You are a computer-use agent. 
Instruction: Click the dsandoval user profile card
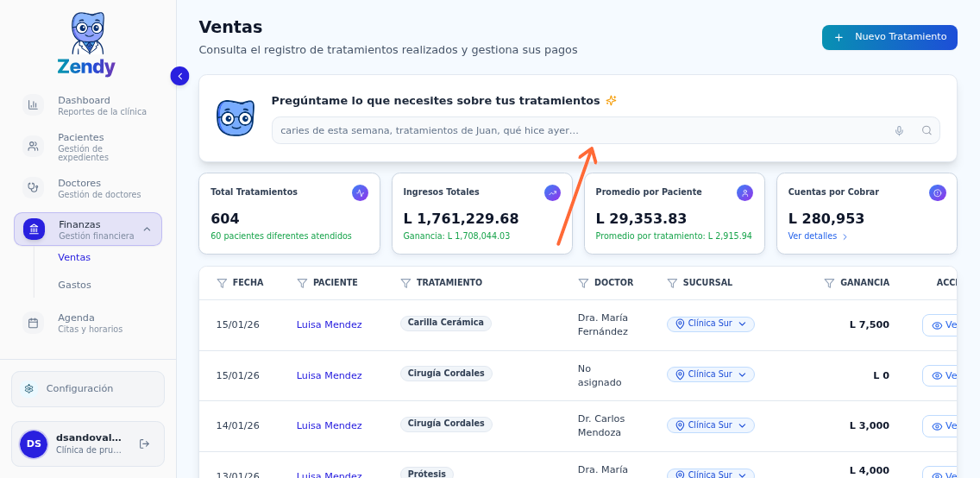point(87,443)
